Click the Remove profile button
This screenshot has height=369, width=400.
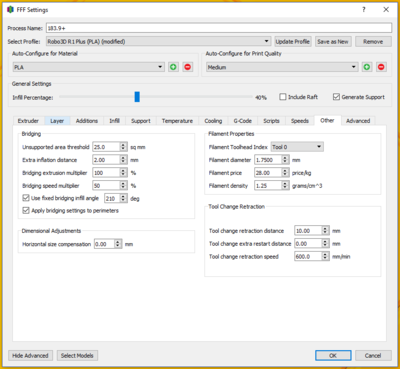click(373, 41)
